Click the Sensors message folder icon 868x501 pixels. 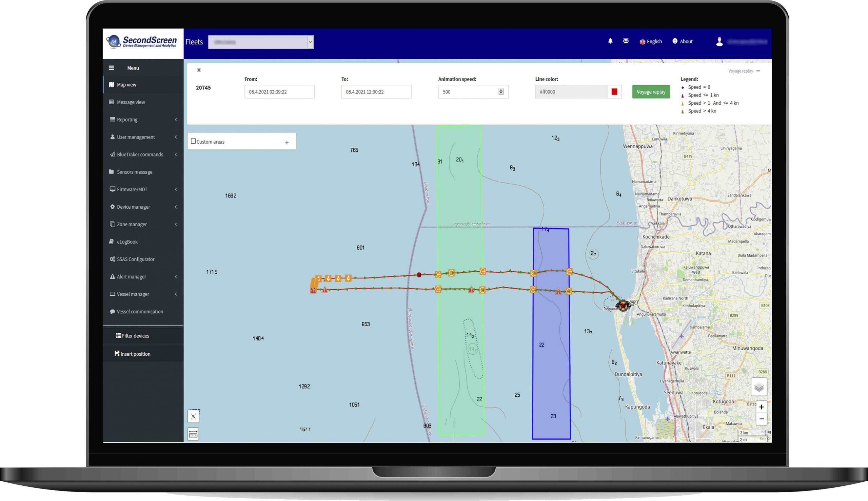click(111, 171)
